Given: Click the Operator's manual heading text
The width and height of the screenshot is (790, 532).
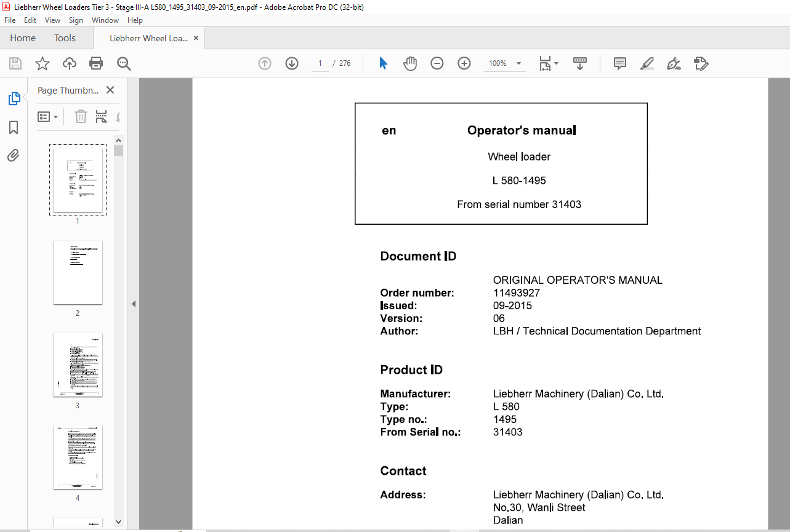Looking at the screenshot, I should [x=522, y=130].
